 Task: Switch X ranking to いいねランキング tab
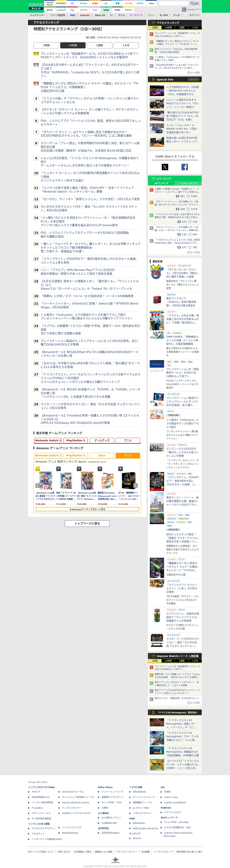tap(188, 183)
